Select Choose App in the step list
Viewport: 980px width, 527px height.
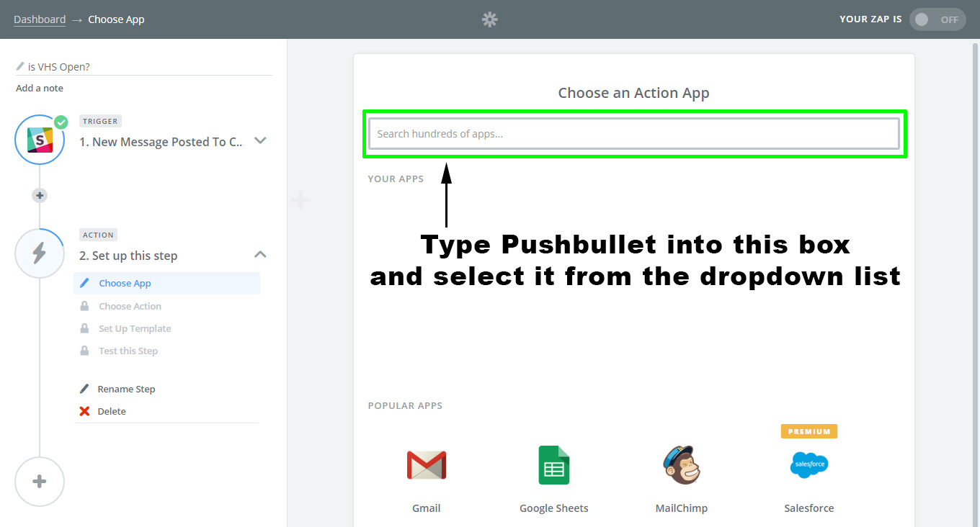click(125, 284)
